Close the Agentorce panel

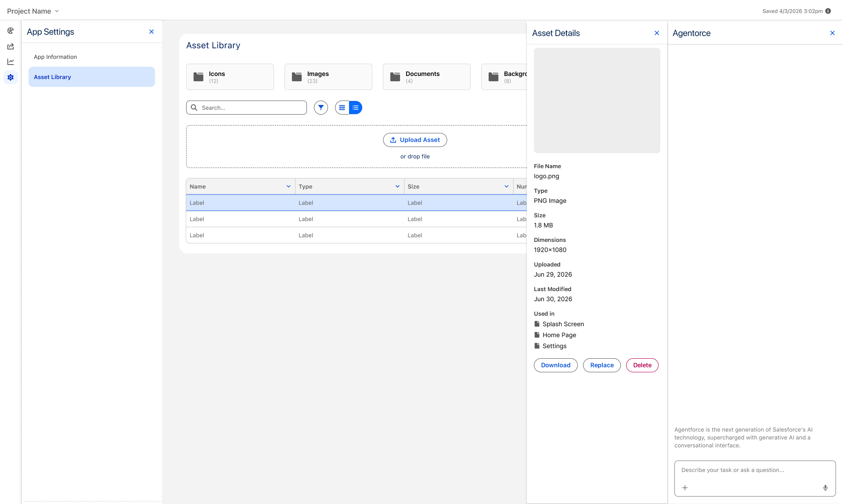pos(832,33)
